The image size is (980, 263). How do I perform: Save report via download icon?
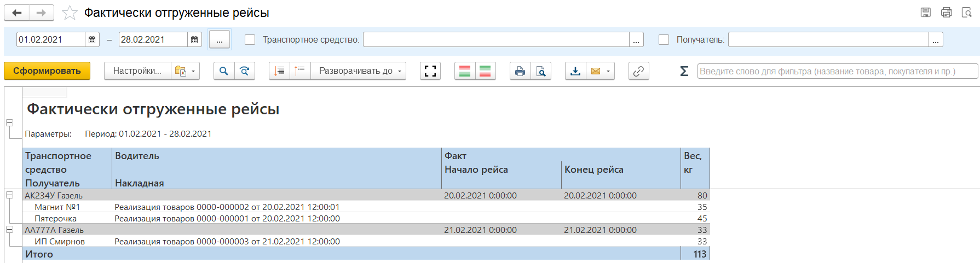click(x=575, y=71)
